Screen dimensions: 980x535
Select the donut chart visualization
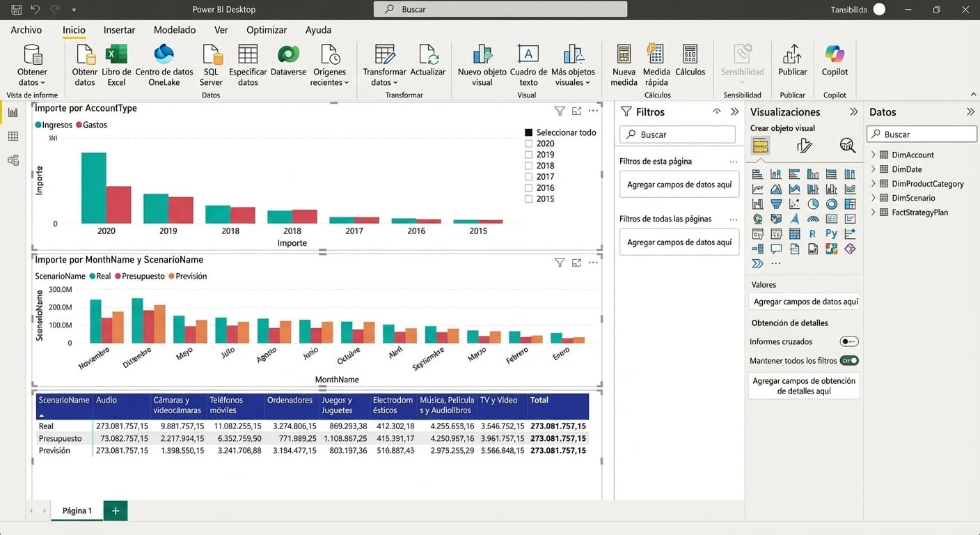[x=832, y=203]
